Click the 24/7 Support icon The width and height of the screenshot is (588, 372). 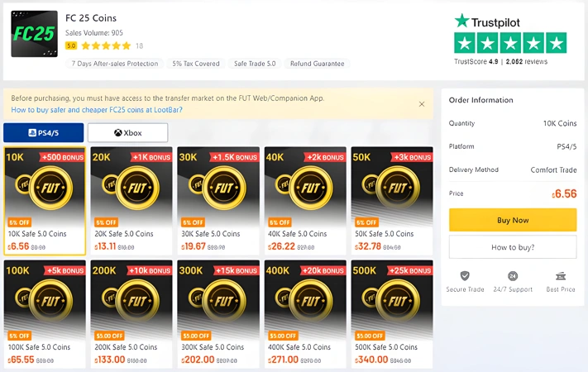coord(513,276)
